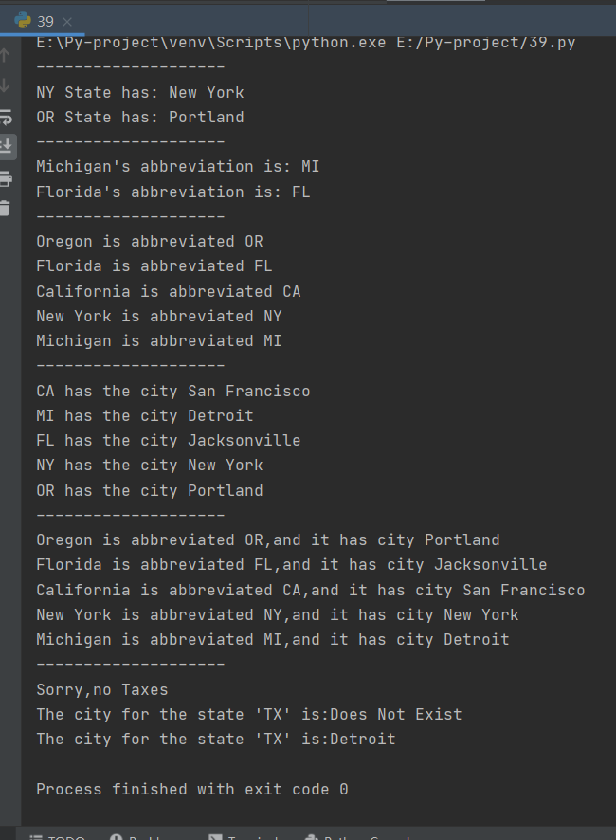The width and height of the screenshot is (616, 840).
Task: Click the up arrow in the run toolbar
Action: pos(7,56)
